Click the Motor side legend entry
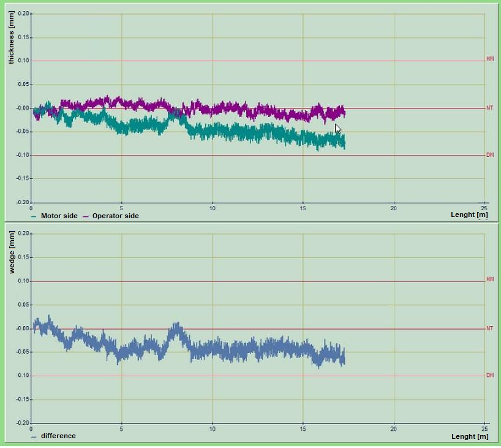501x448 pixels. point(59,216)
